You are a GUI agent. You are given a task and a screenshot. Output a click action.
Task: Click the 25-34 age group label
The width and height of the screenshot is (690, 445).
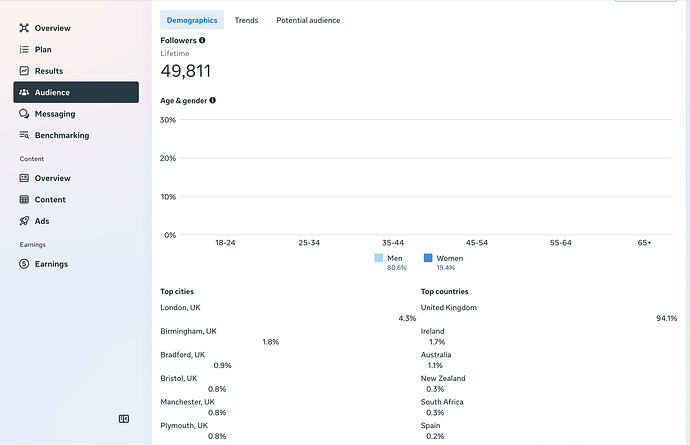[309, 243]
